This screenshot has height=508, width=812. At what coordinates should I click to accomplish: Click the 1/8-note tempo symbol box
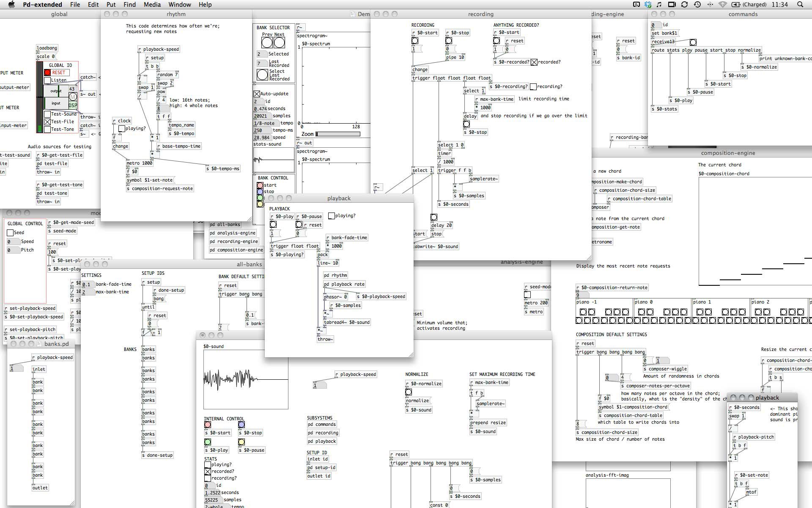click(266, 123)
